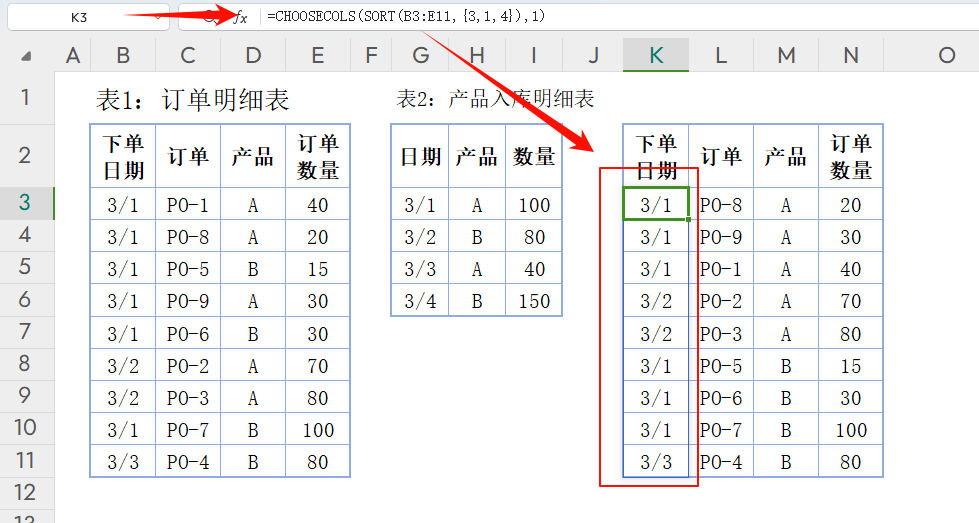Select cell C10 with PO-7
The height and width of the screenshot is (523, 979).
pos(188,429)
